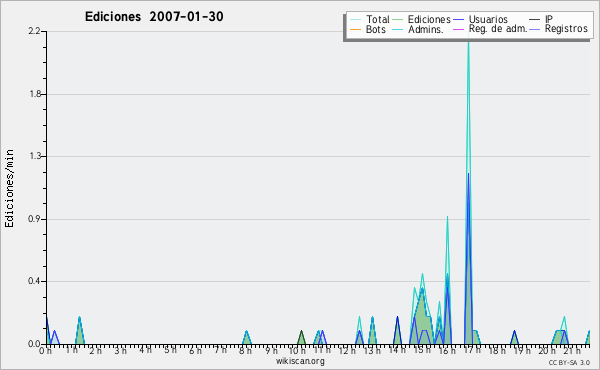Click the Registros legend entry
The image size is (600, 370).
[559, 29]
